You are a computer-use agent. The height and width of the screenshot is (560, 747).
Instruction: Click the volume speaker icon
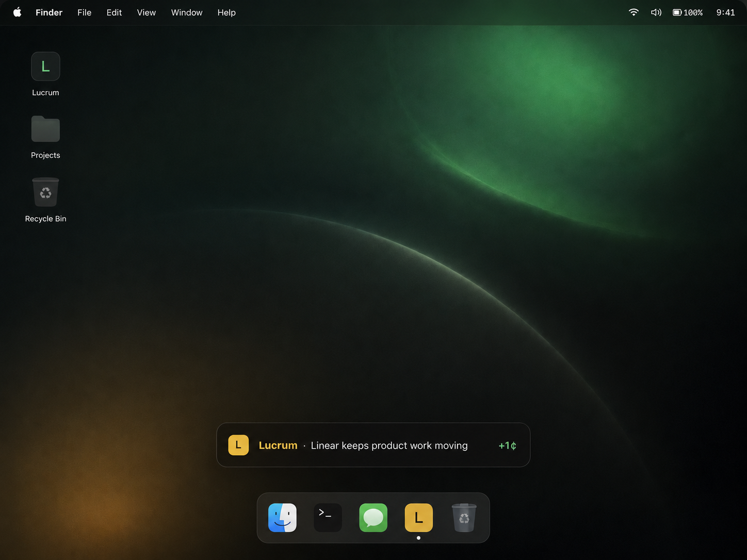coord(656,12)
